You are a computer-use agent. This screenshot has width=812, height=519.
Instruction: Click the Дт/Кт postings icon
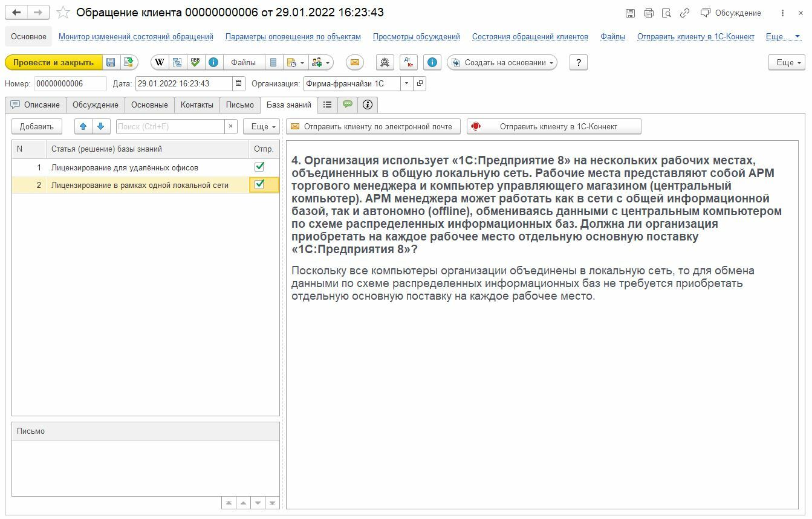coord(409,62)
